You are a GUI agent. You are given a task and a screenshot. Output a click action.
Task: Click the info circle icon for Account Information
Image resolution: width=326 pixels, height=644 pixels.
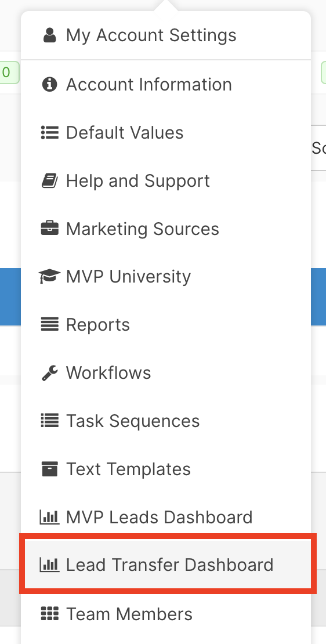[x=49, y=85]
